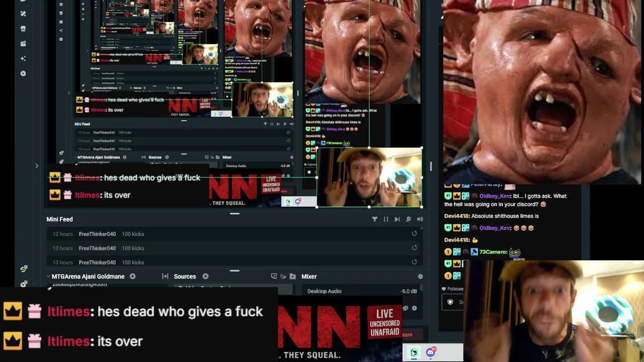Mute the Desktop Audio mixer channel
644x362 pixels.
click(x=405, y=308)
